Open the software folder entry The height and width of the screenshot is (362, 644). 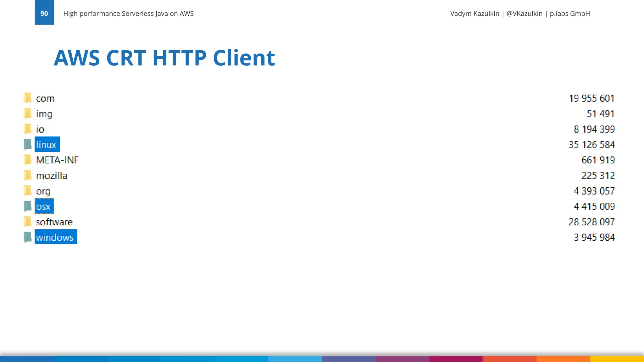click(54, 222)
